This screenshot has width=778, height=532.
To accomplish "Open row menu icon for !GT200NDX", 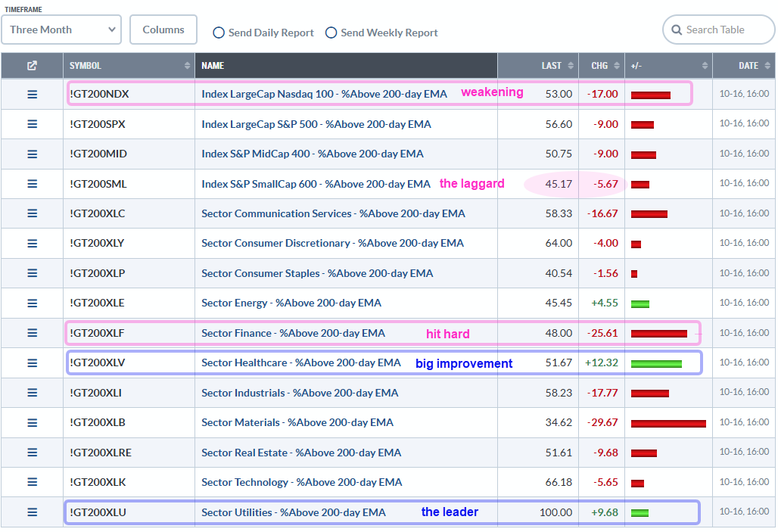I will 32,95.
